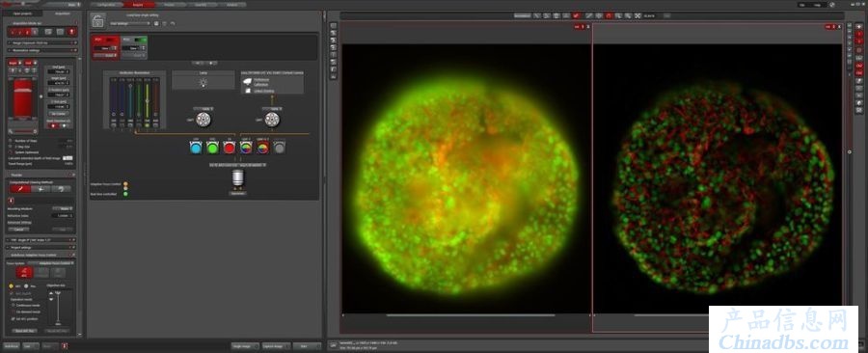This screenshot has height=353, width=868.
Task: Click the lamp bulb icon
Action: point(203,82)
